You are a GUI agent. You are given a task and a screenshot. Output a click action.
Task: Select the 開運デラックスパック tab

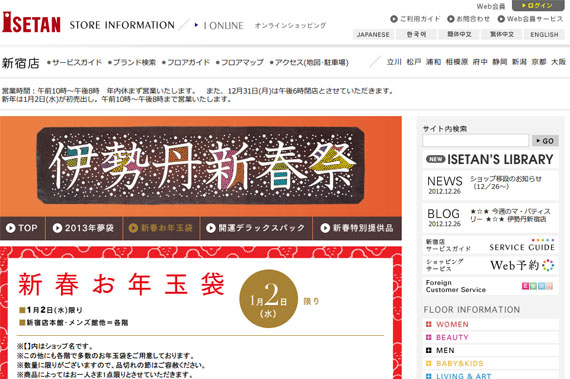pos(256,228)
